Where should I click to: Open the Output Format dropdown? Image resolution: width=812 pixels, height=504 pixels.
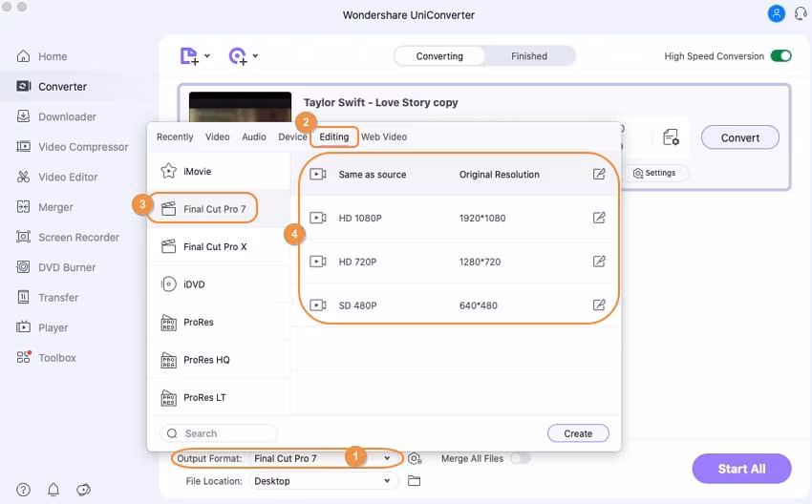click(323, 458)
